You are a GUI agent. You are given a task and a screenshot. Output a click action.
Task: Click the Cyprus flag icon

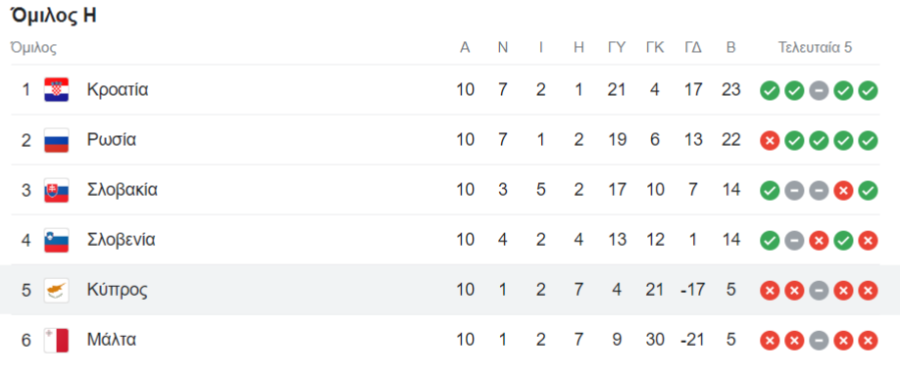pyautogui.click(x=56, y=290)
